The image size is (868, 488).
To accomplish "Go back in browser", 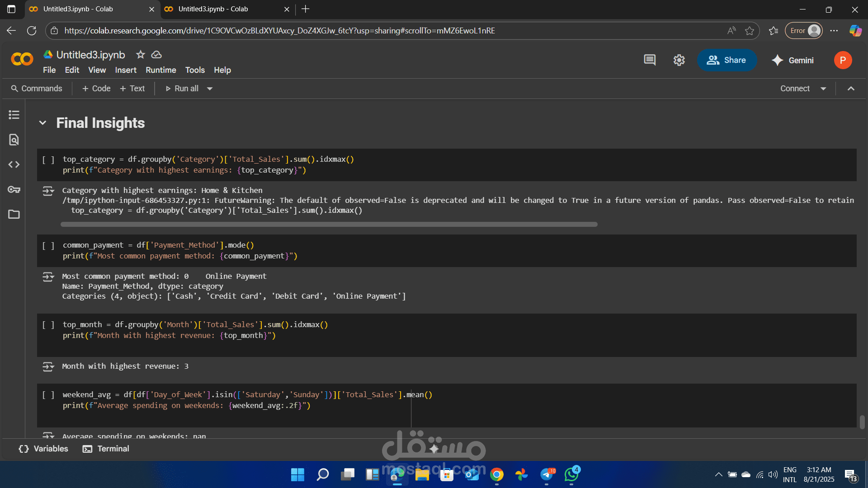I will (x=11, y=31).
